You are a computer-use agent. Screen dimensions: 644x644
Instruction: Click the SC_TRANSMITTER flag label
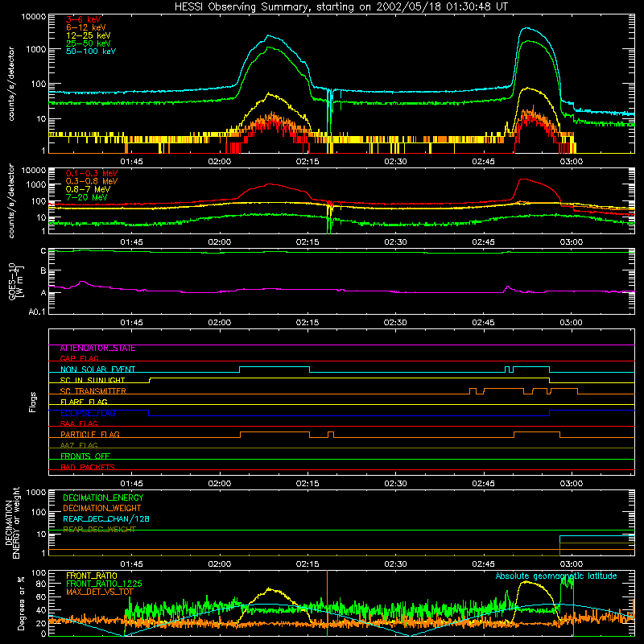click(x=93, y=391)
